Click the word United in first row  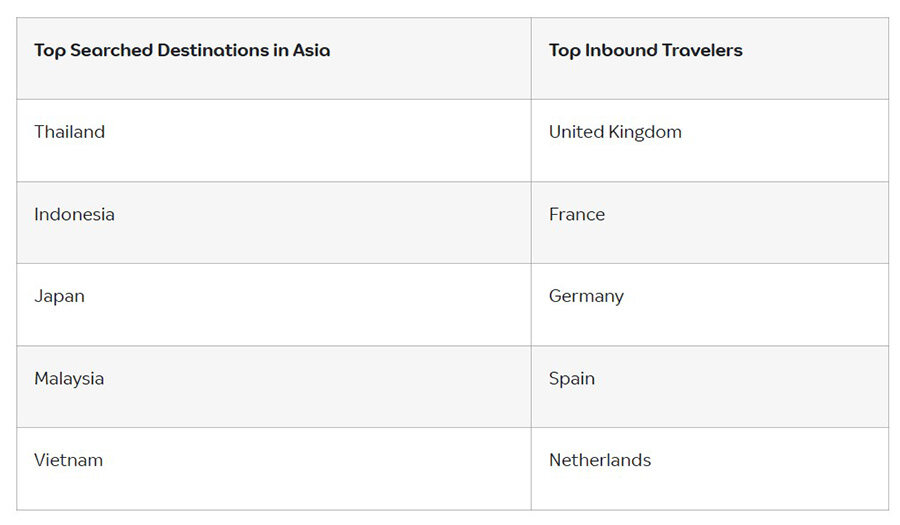tap(576, 132)
